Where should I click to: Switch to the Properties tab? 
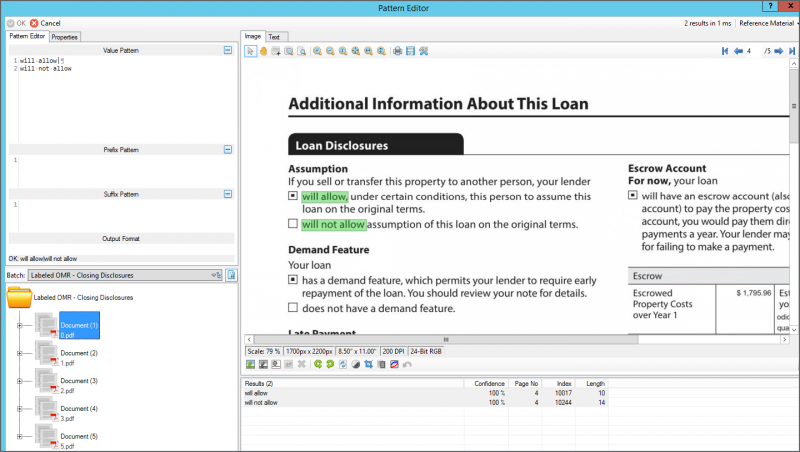(x=65, y=37)
